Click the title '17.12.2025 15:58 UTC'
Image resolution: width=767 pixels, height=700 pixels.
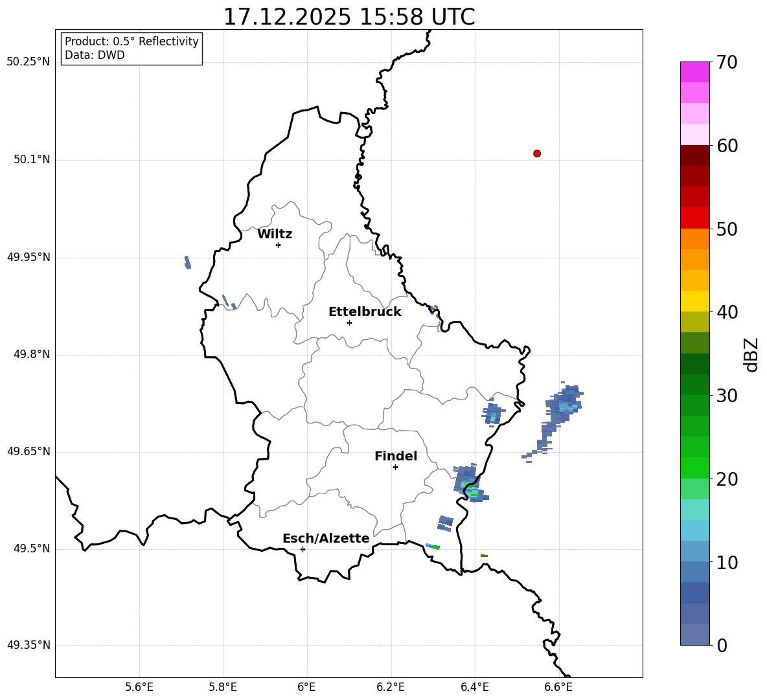pyautogui.click(x=349, y=17)
